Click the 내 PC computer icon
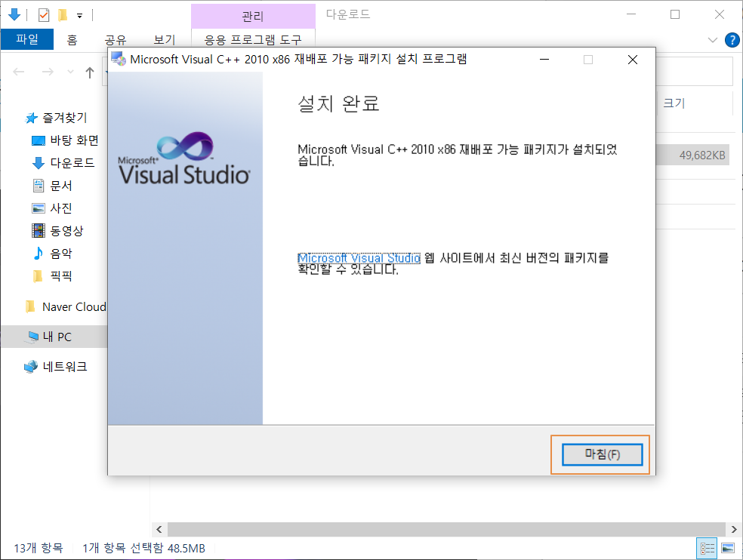The width and height of the screenshot is (743, 560). coord(32,337)
